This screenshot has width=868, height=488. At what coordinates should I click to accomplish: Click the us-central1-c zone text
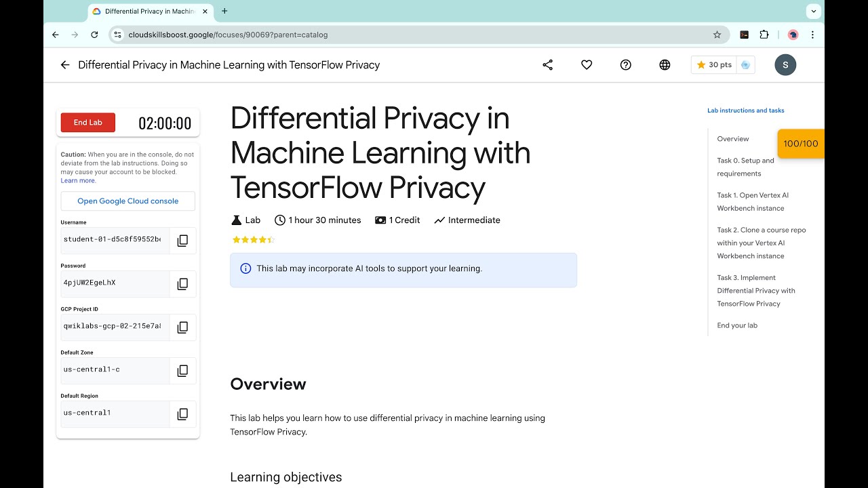[x=92, y=369]
